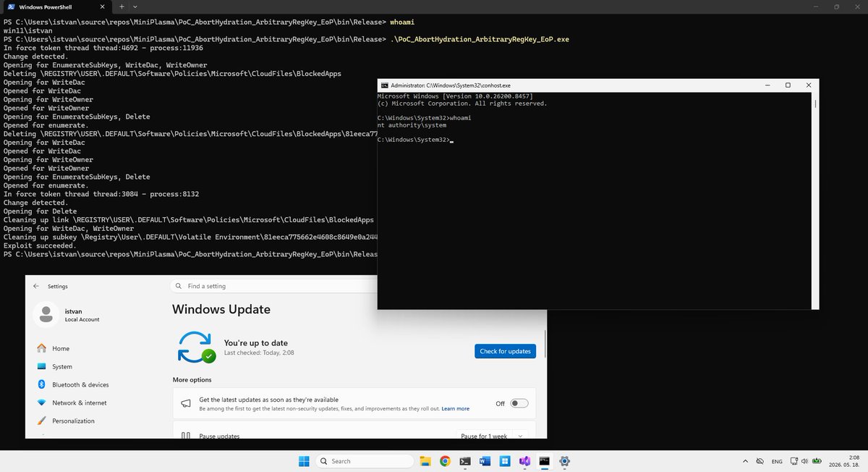Maximize the conhost.exe window
This screenshot has width=868, height=472.
pyautogui.click(x=788, y=85)
